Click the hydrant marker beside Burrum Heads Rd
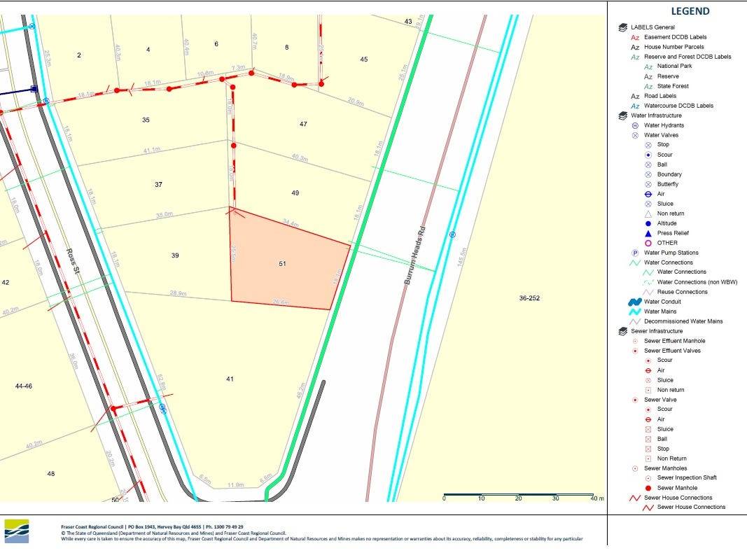747x560 pixels. 452,234
